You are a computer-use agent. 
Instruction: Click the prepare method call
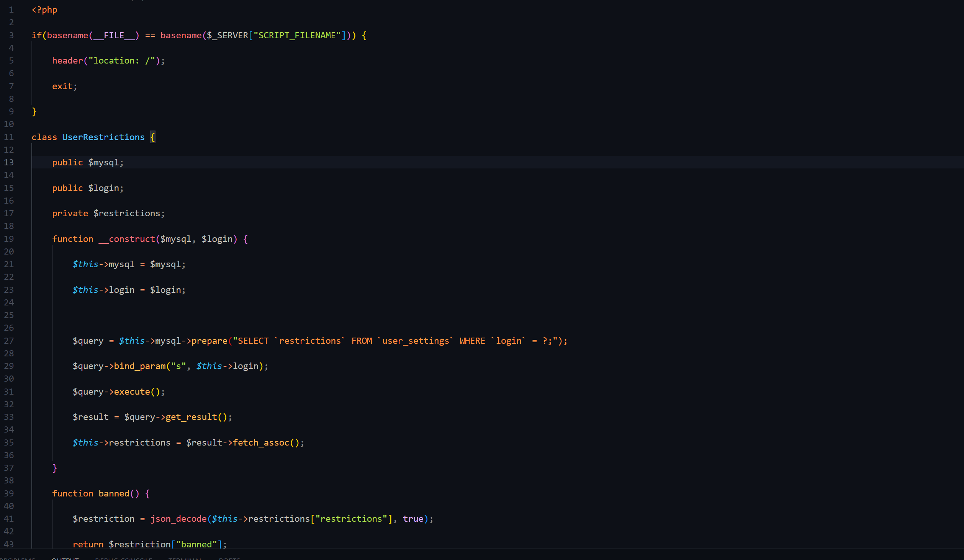point(209,341)
